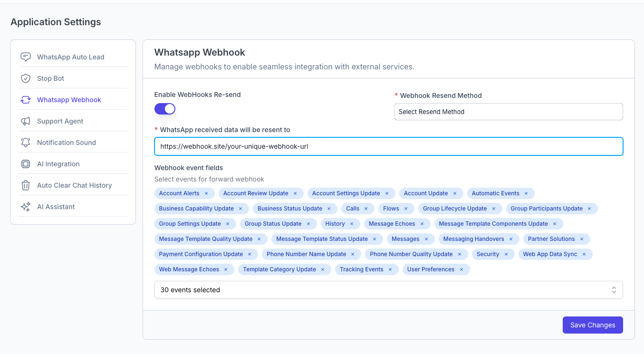Remove the Phone Number Name Update tag
Screen dimensions: 644x354
(x=353, y=254)
